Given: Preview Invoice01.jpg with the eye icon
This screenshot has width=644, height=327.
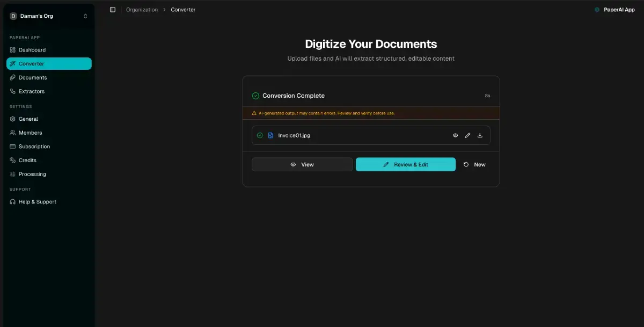Looking at the screenshot, I should pos(456,135).
